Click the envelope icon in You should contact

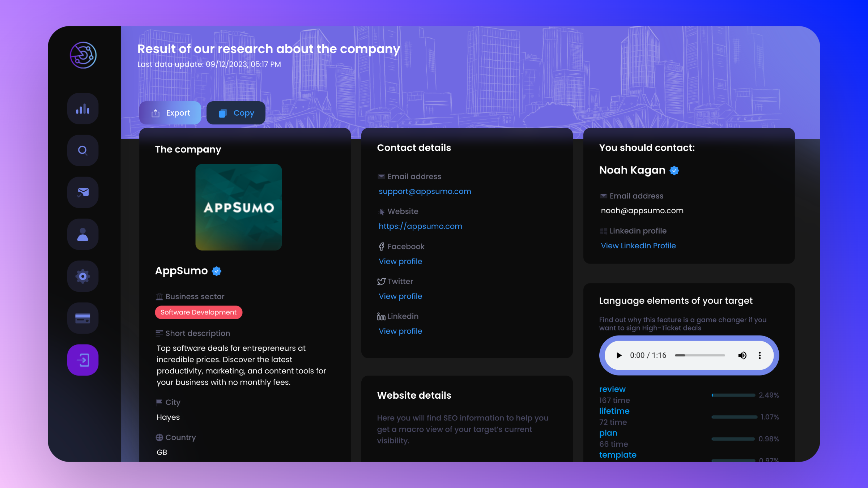click(x=603, y=196)
